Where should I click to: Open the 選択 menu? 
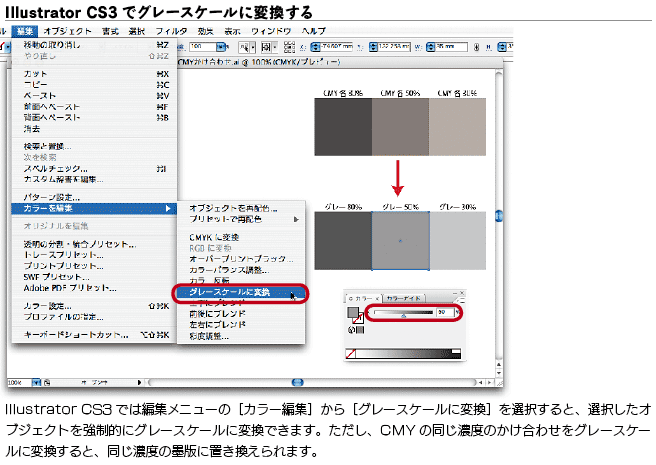click(x=137, y=31)
